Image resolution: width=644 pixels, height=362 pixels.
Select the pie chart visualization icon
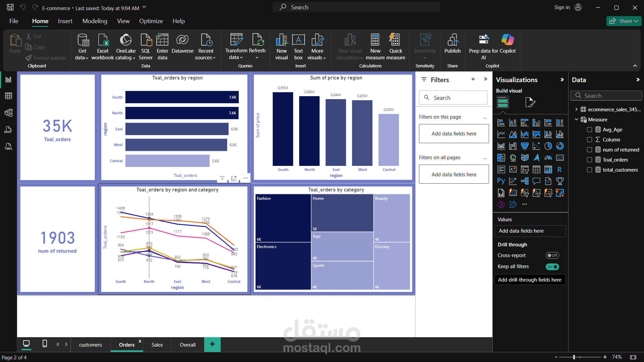(x=548, y=146)
